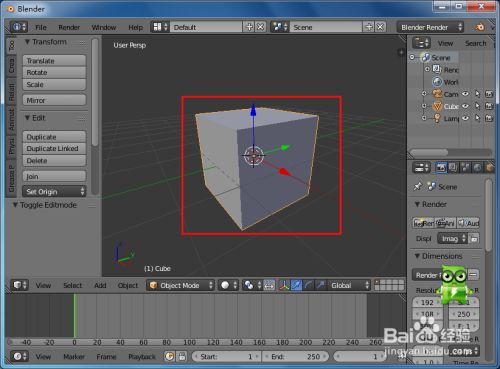This screenshot has width=500, height=369.
Task: Open the Render menu in top bar
Action: (x=69, y=27)
